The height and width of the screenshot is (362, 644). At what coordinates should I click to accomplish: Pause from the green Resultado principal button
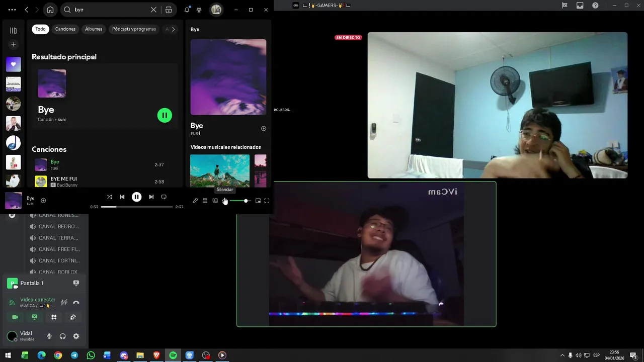pos(165,115)
